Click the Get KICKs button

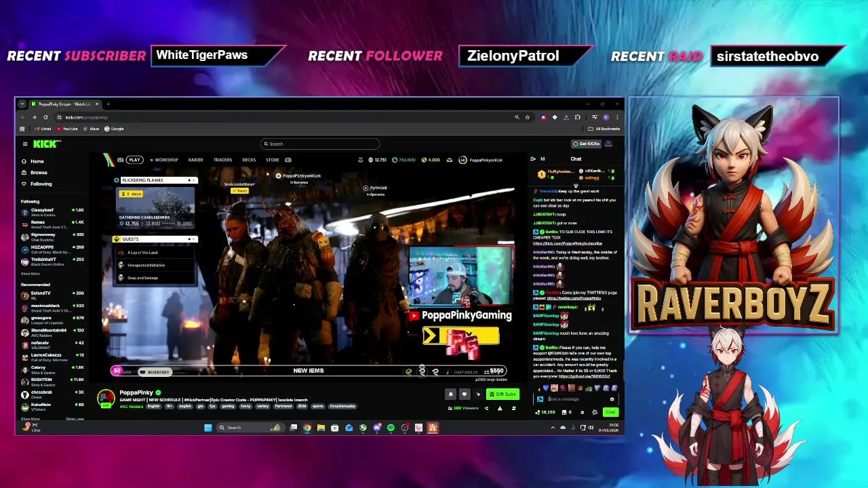point(586,144)
